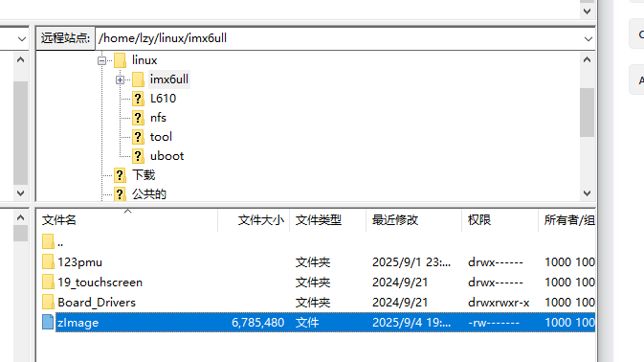Click zImage permissions -rw-------
This screenshot has height=362, width=644.
pos(494,323)
